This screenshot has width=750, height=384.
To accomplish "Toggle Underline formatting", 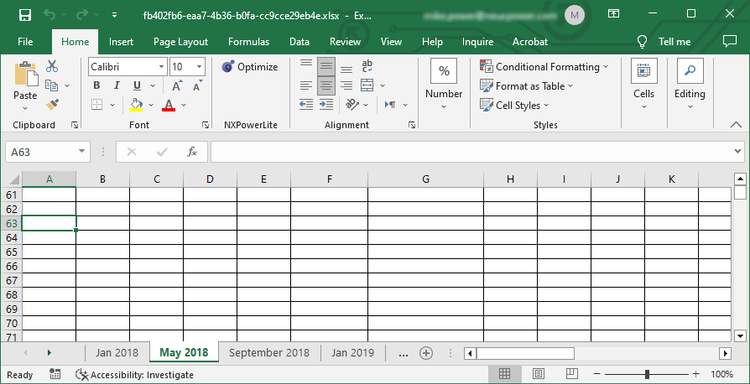I will (137, 86).
